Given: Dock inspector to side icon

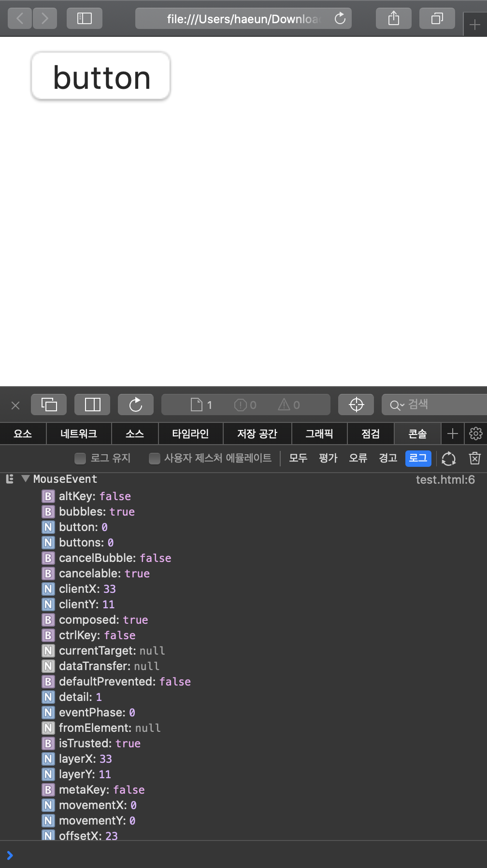Looking at the screenshot, I should point(92,405).
